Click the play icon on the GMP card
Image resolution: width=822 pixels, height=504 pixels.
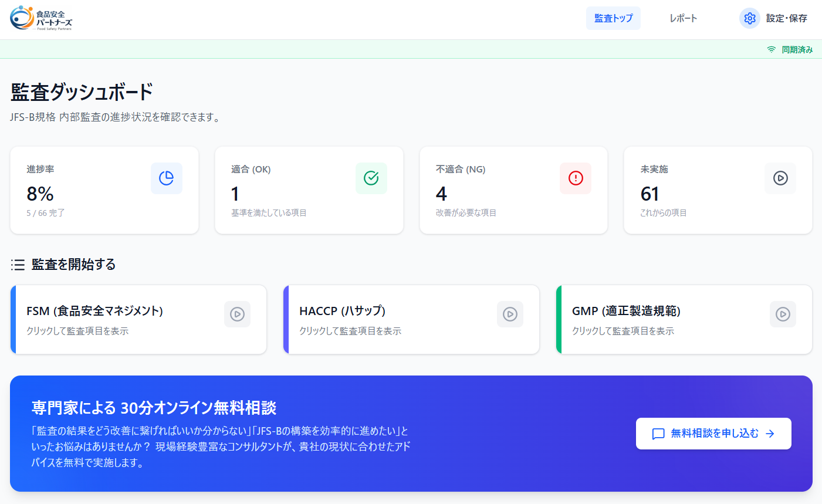pyautogui.click(x=783, y=314)
